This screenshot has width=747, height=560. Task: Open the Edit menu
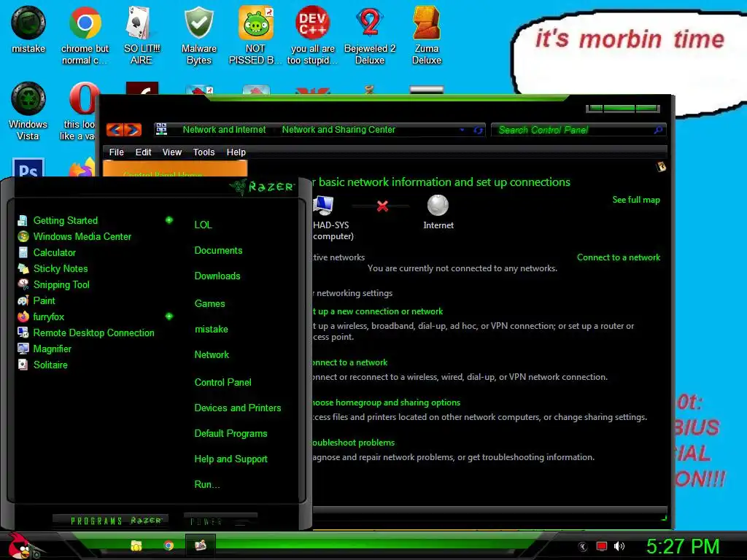coord(143,152)
